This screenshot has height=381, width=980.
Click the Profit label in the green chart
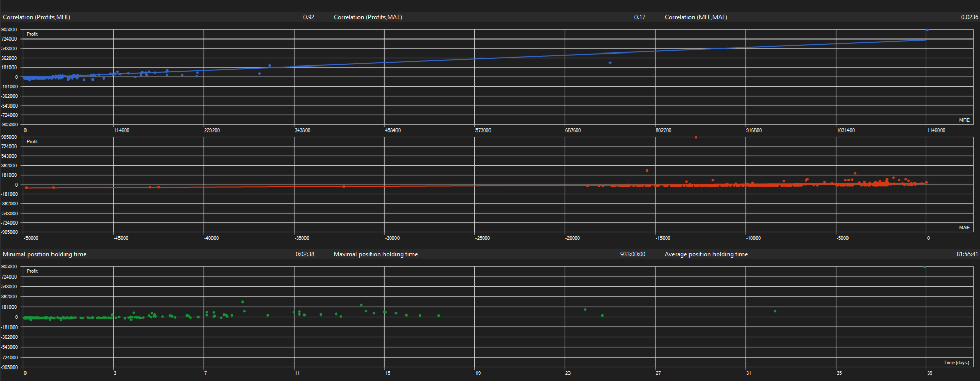click(x=32, y=271)
